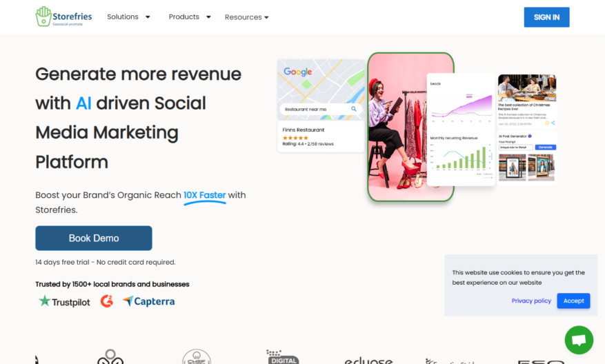Image resolution: width=605 pixels, height=364 pixels.
Task: Click the star icon on recipes post
Action: [547, 123]
